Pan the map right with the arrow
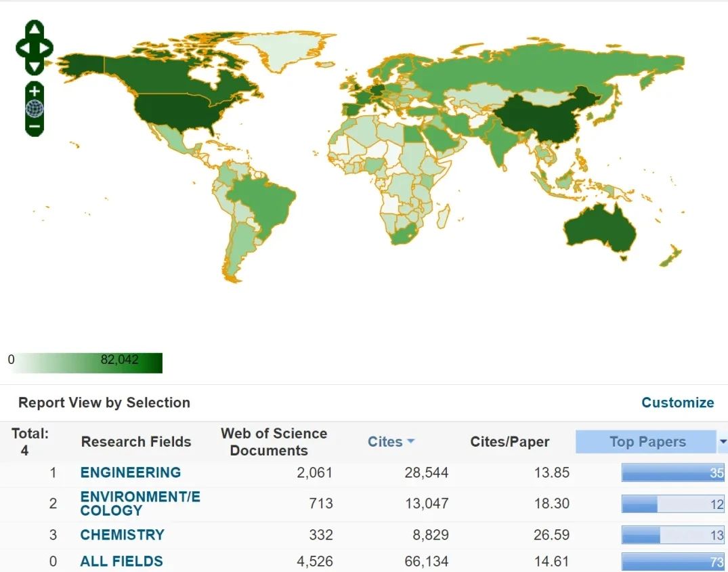The image size is (728, 572). pos(46,48)
